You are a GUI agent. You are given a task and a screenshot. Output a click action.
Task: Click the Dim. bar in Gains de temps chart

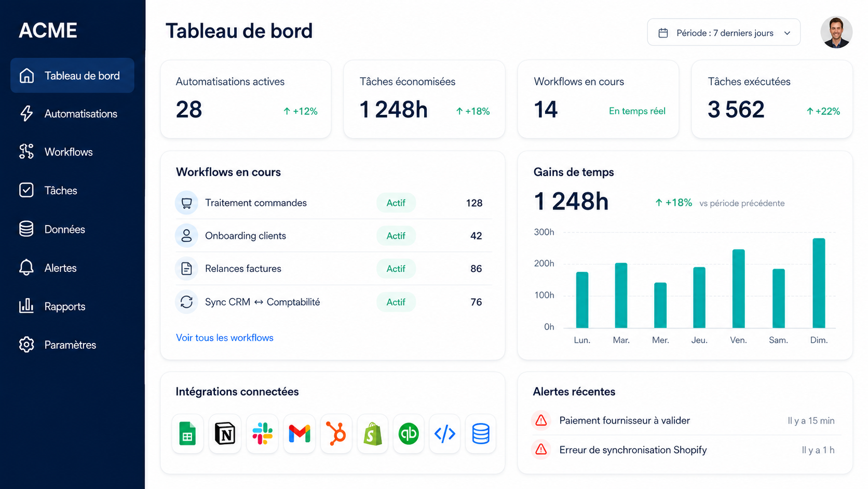(819, 283)
